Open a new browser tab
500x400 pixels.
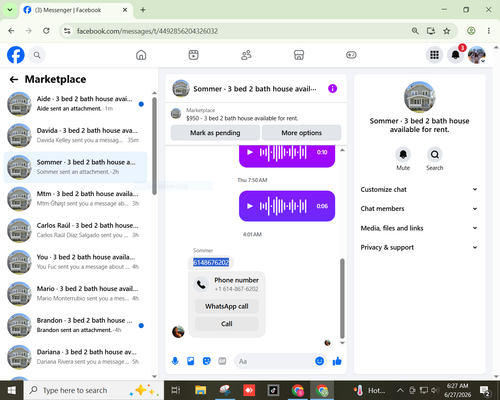pyautogui.click(x=143, y=10)
